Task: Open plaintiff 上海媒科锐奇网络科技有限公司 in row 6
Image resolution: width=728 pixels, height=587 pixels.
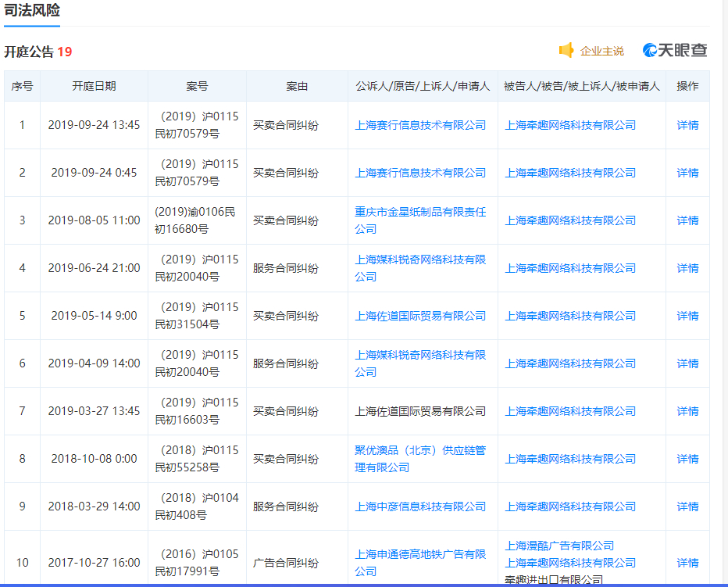Action: pyautogui.click(x=420, y=363)
